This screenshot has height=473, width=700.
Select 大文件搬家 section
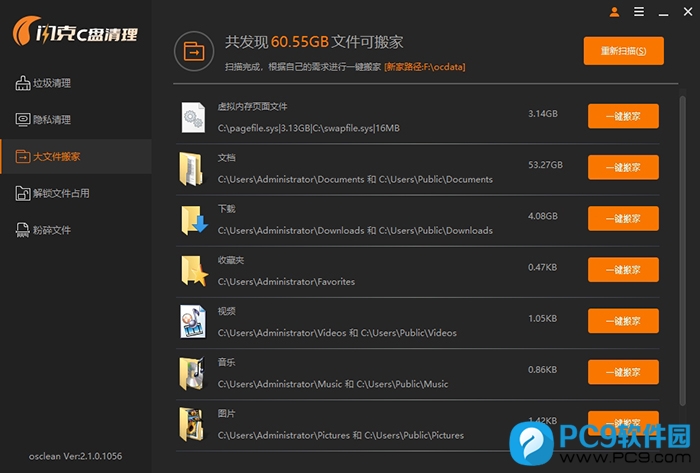(x=76, y=157)
